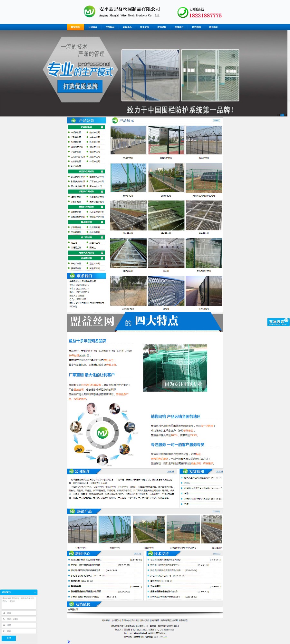Expand the 荷兰网系列 category arrow
The height and width of the screenshot is (644, 290).
pyautogui.click(x=102, y=237)
